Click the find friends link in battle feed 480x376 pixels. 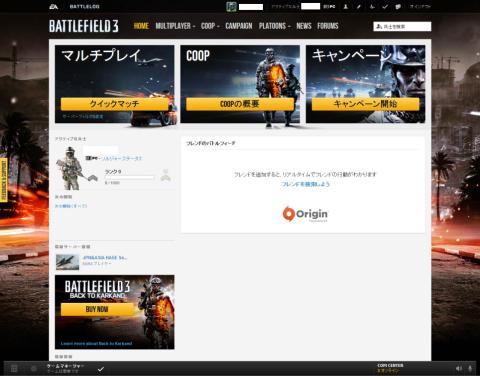305,184
